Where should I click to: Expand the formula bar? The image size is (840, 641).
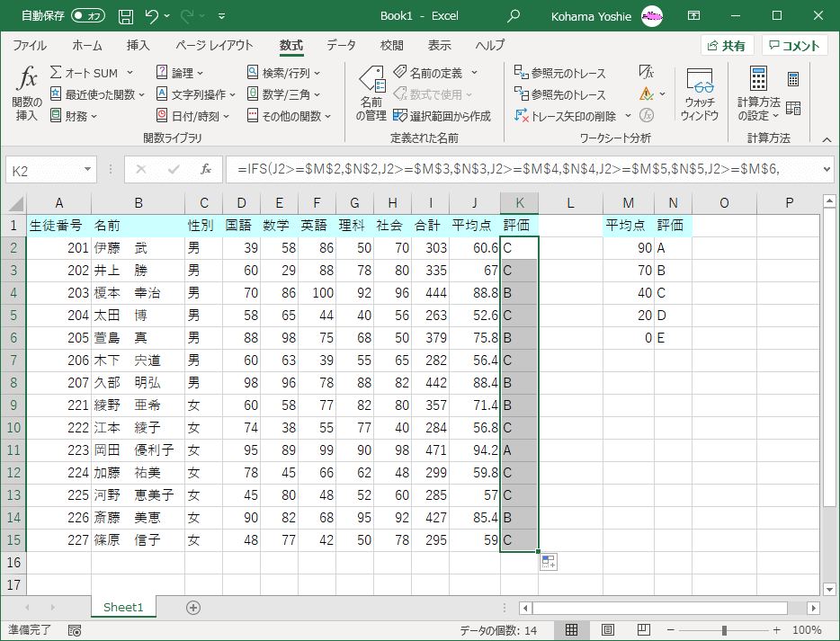[x=827, y=170]
